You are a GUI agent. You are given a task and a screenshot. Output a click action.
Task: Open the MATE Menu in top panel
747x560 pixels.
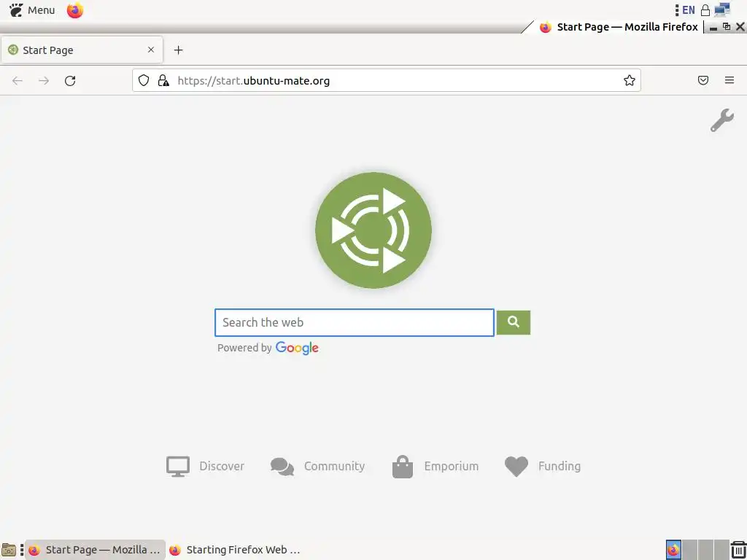tap(31, 10)
